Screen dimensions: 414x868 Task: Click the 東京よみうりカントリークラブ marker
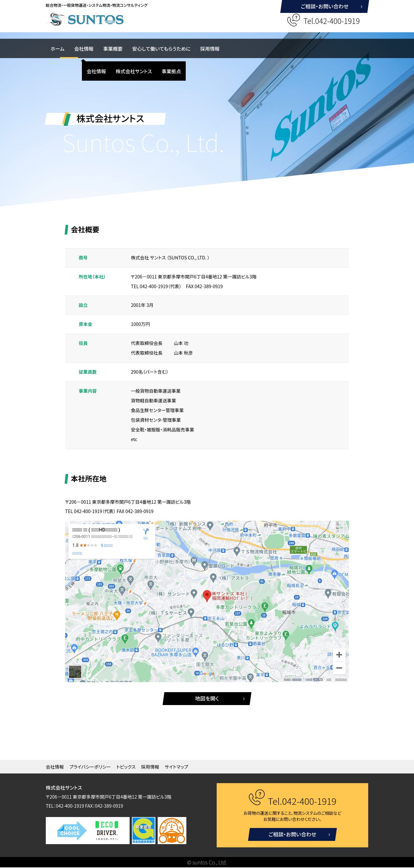(286, 635)
